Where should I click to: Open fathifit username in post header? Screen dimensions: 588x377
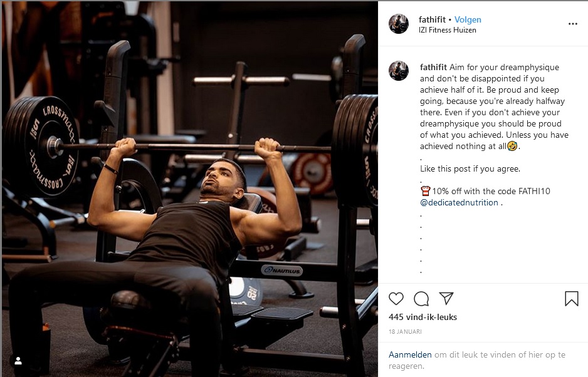click(432, 19)
